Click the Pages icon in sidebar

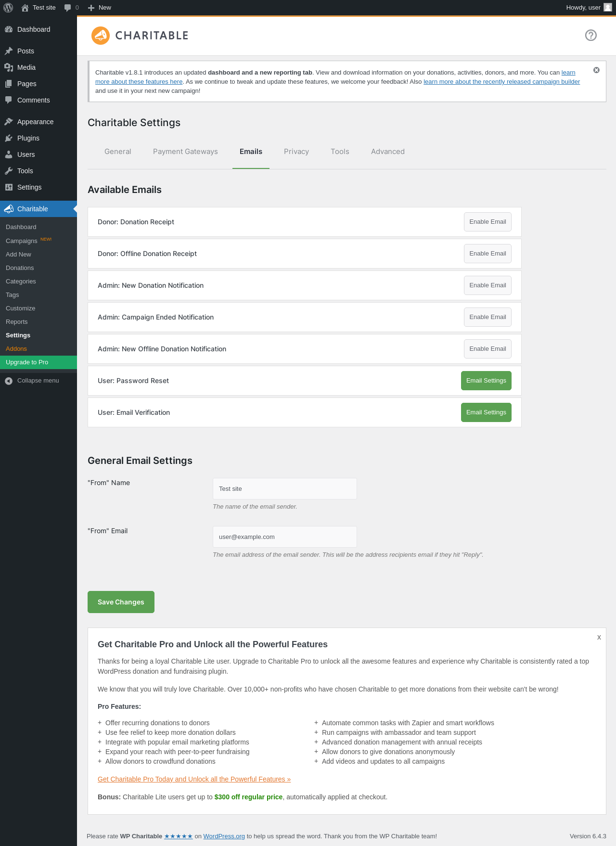pyautogui.click(x=9, y=84)
